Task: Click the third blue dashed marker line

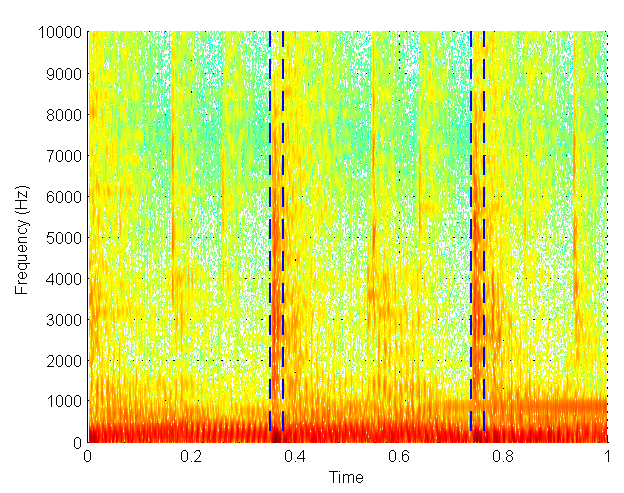Action: coord(471,231)
